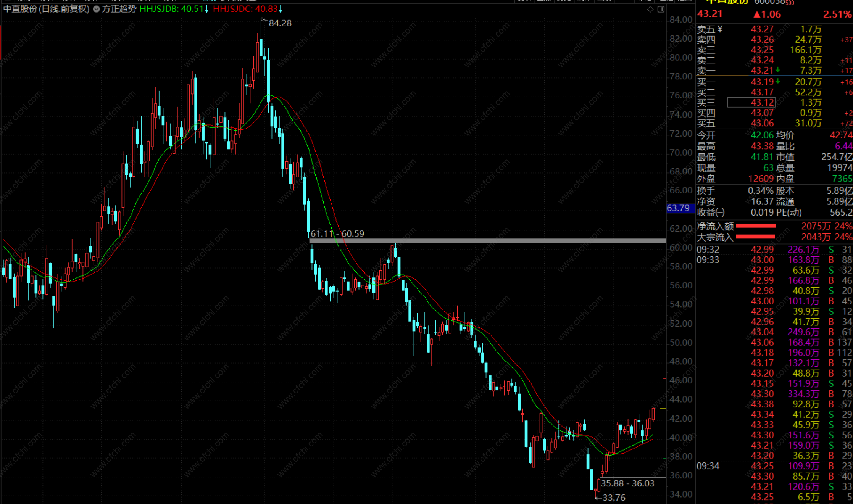The image size is (853, 504).
Task: Click the red 净流入额 flow bar
Action: pyautogui.click(x=756, y=226)
